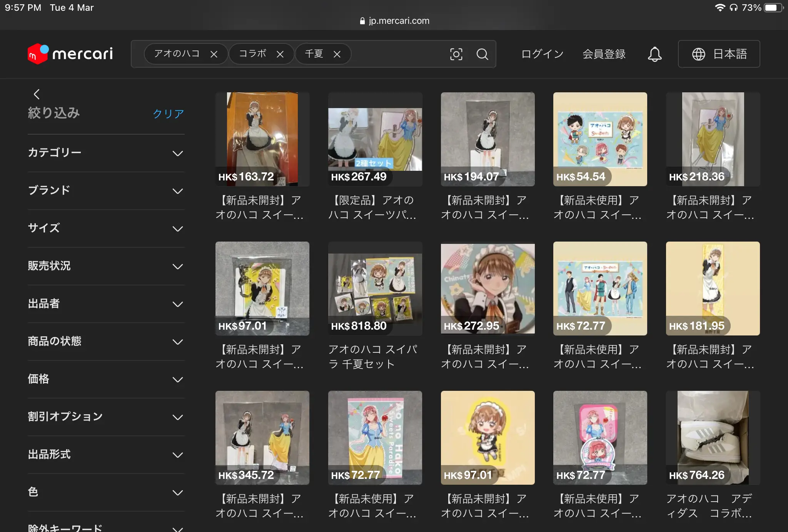The height and width of the screenshot is (532, 788).
Task: Expand the 価格 filter
Action: [x=106, y=379]
